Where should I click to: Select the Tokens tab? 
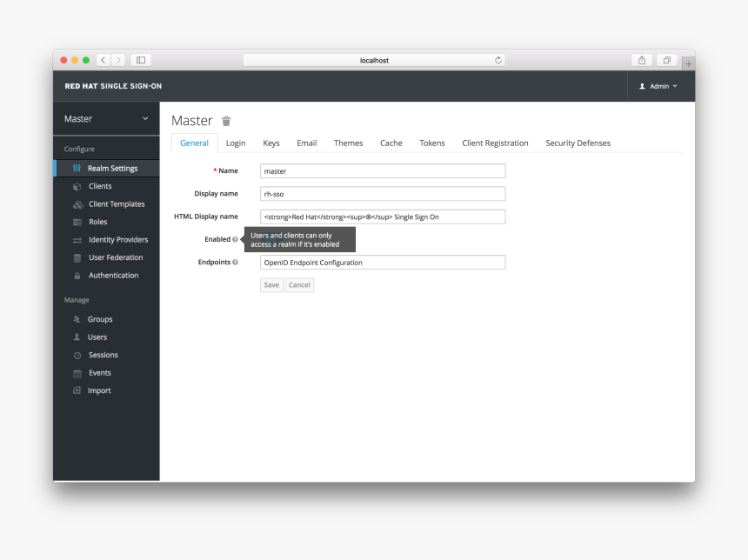[431, 143]
